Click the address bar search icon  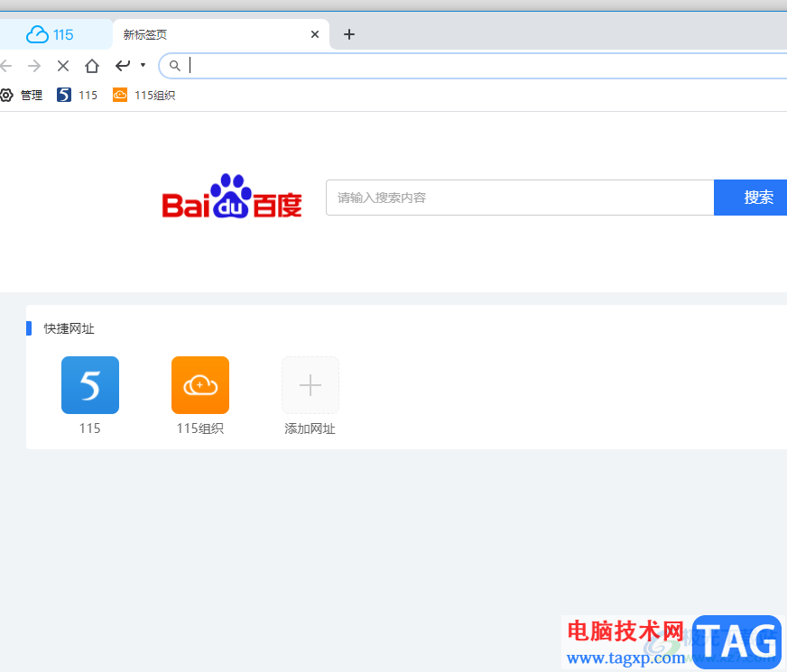(174, 66)
